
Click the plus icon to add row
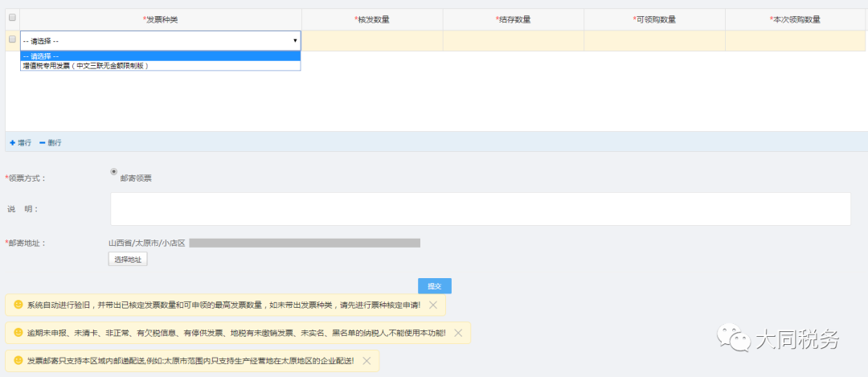[x=12, y=143]
